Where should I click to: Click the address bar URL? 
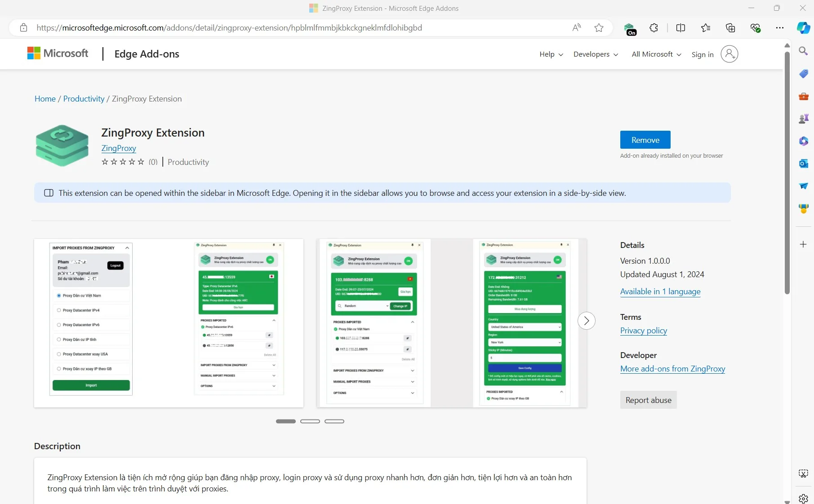coord(229,28)
